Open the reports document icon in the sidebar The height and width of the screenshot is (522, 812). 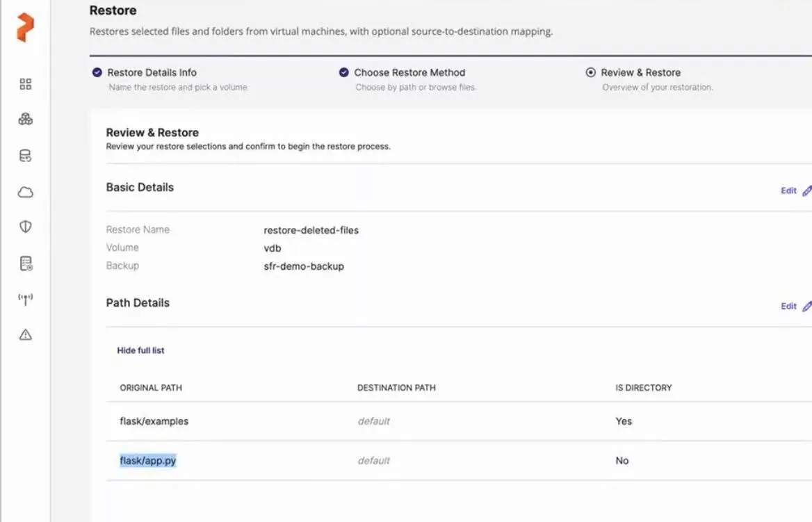pyautogui.click(x=26, y=263)
